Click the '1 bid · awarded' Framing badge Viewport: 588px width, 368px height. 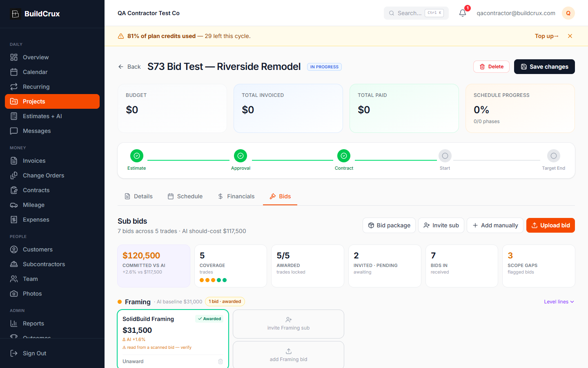pos(225,302)
